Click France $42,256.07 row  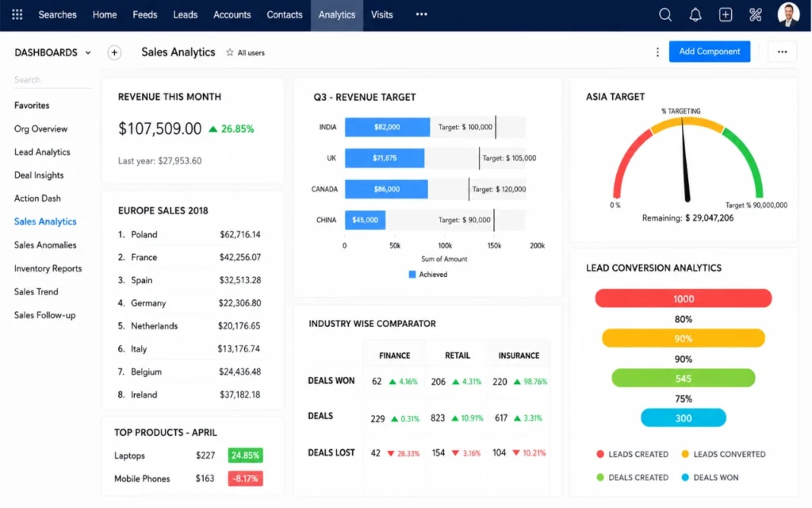click(x=190, y=257)
